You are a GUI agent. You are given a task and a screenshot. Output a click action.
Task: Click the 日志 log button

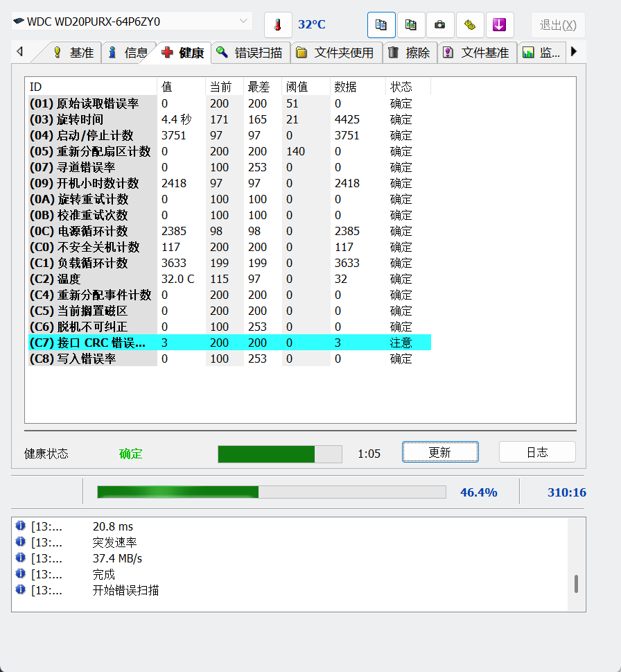pyautogui.click(x=537, y=452)
